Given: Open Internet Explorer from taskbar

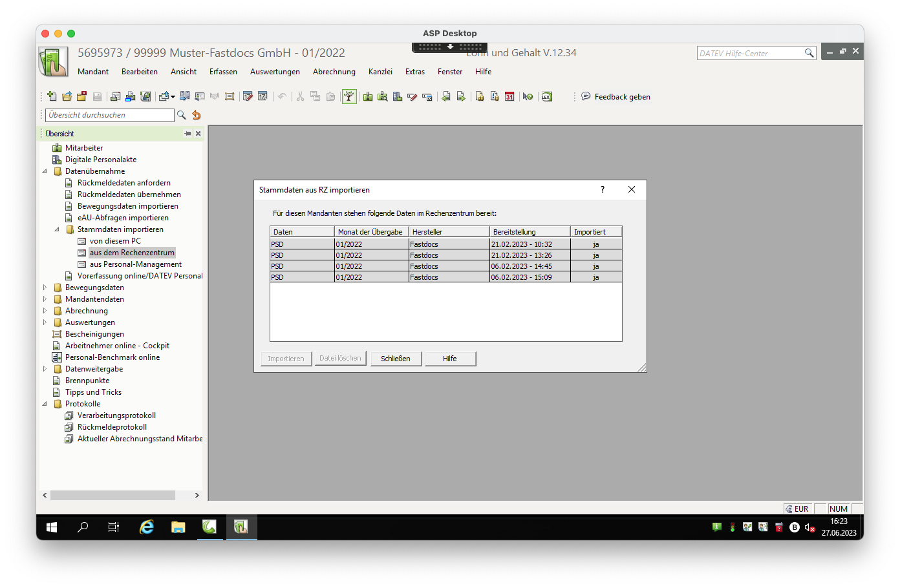Looking at the screenshot, I should pos(147,527).
